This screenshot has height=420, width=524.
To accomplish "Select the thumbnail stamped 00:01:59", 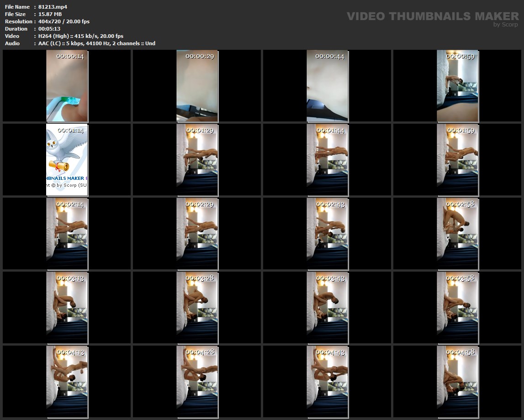I will (x=457, y=160).
